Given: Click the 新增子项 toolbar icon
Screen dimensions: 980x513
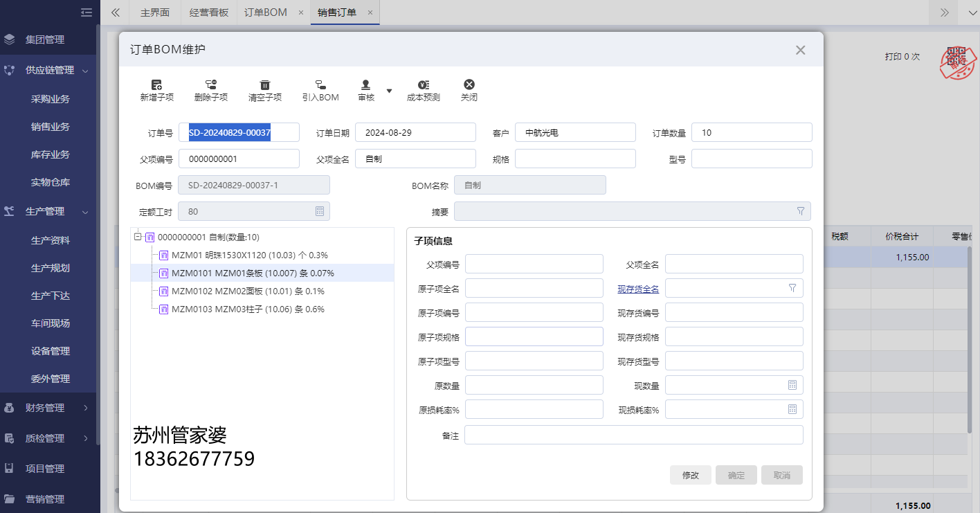Looking at the screenshot, I should (156, 90).
